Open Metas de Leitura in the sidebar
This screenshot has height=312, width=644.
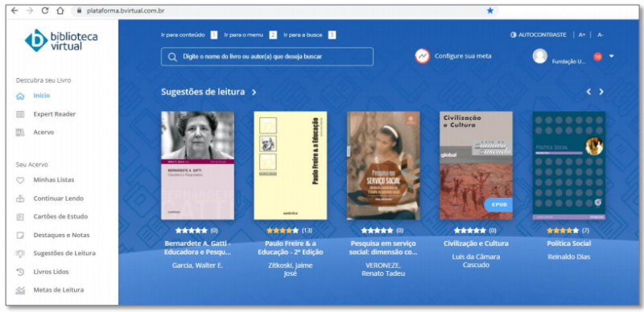coord(58,289)
